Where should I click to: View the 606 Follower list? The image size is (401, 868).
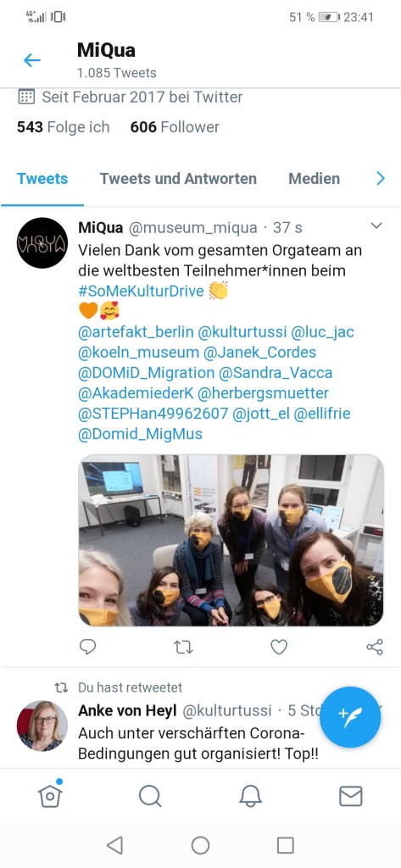[x=175, y=127]
